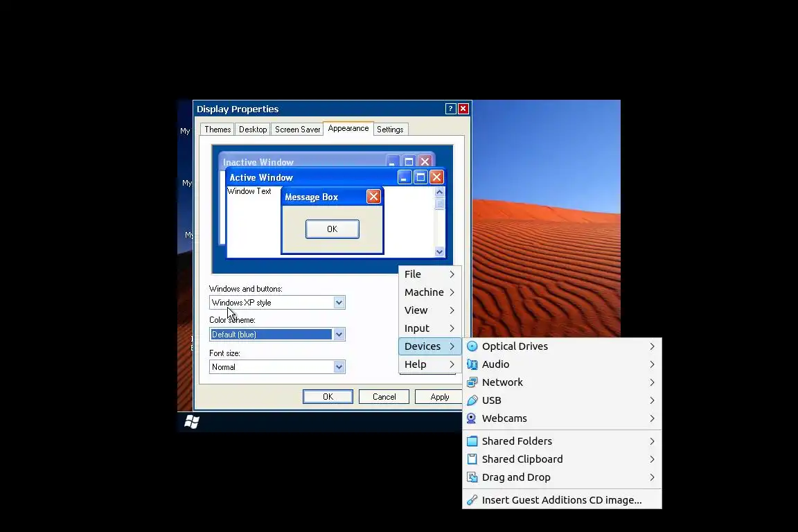
Task: Click the Message Box title preview
Action: click(x=312, y=197)
